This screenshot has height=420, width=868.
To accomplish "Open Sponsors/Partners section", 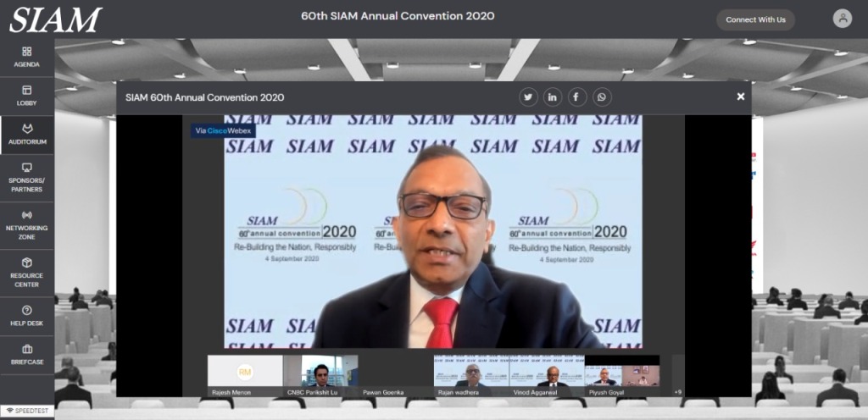I will (26, 178).
